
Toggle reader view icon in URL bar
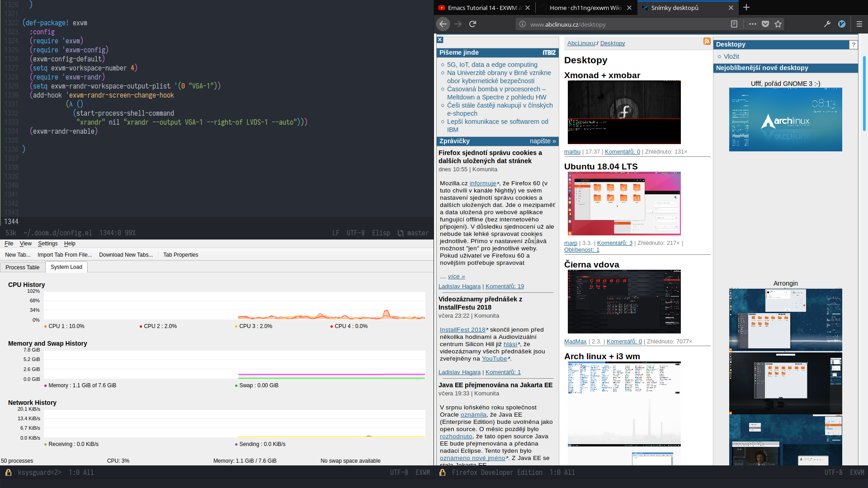click(734, 24)
